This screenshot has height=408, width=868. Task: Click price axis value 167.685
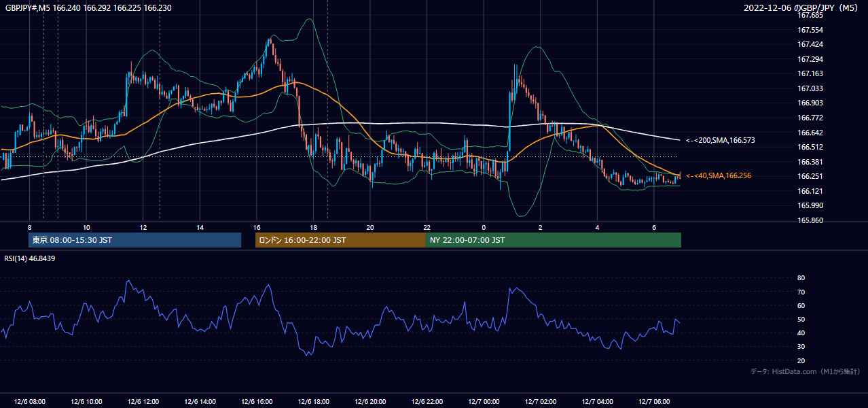[x=810, y=15]
